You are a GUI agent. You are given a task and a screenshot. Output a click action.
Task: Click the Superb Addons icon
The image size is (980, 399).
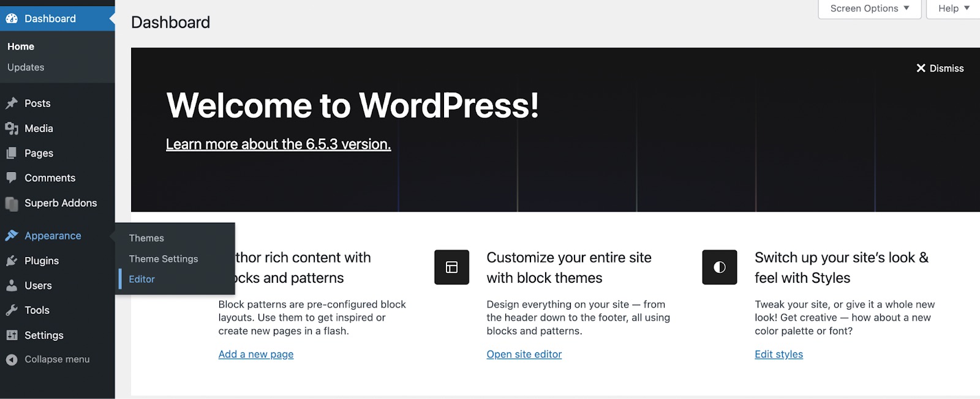12,203
